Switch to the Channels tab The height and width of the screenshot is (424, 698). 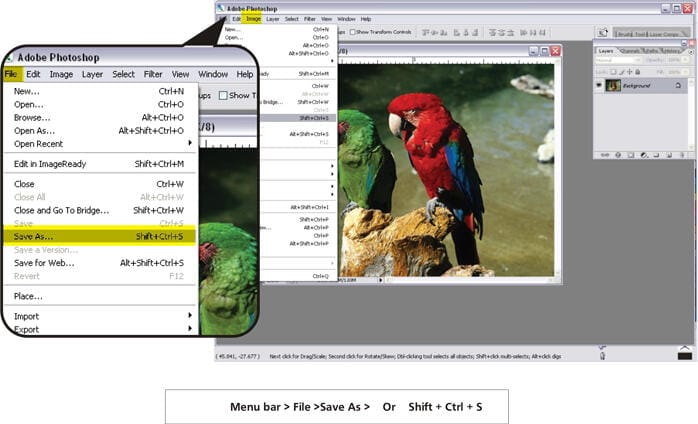point(630,50)
